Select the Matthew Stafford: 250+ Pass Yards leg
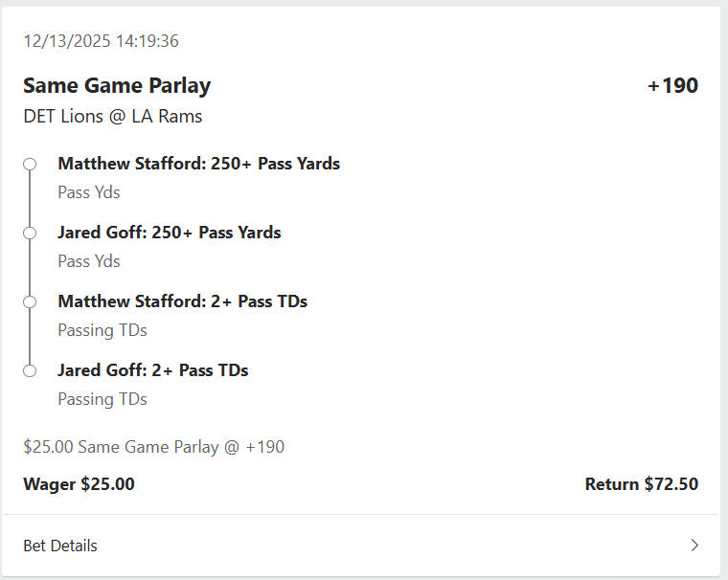The height and width of the screenshot is (580, 728). click(198, 164)
